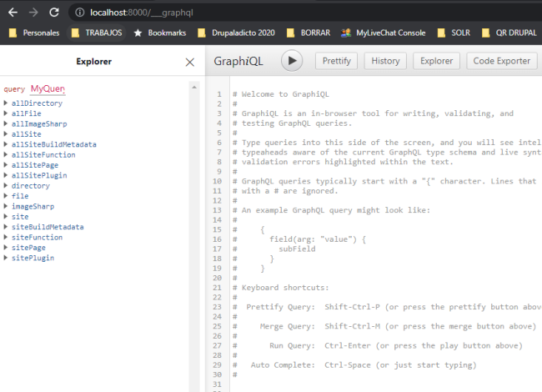This screenshot has height=392, width=542.
Task: Go back with the browser back arrow
Action: 13,13
